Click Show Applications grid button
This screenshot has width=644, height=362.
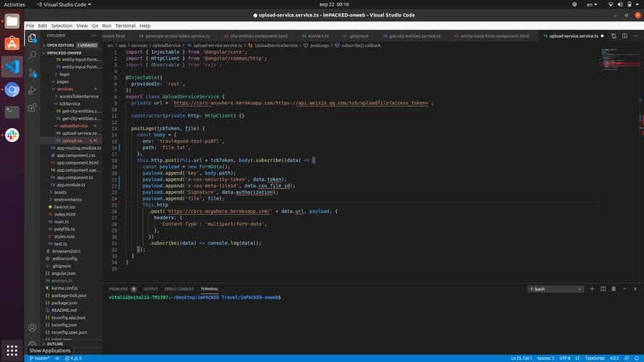click(12, 350)
